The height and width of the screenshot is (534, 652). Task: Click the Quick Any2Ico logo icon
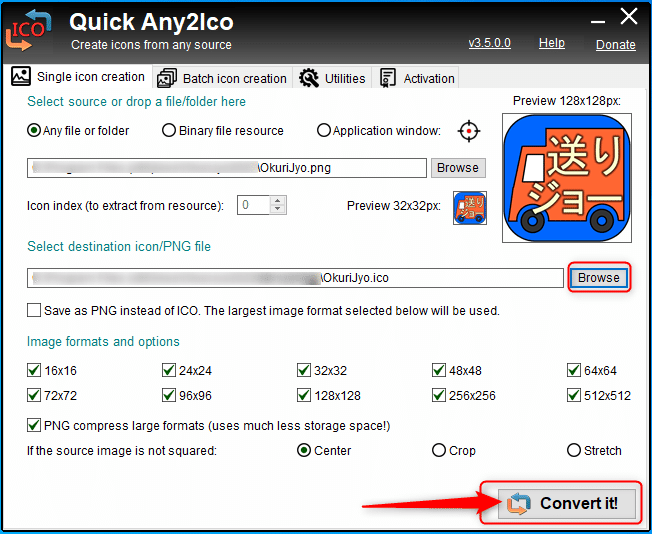coord(28,31)
